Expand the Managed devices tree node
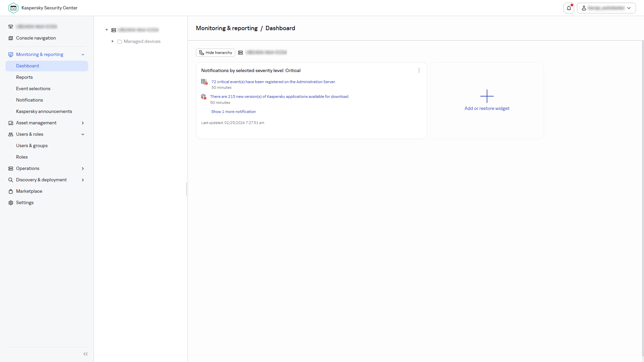Image resolution: width=644 pixels, height=362 pixels. pos(113,41)
